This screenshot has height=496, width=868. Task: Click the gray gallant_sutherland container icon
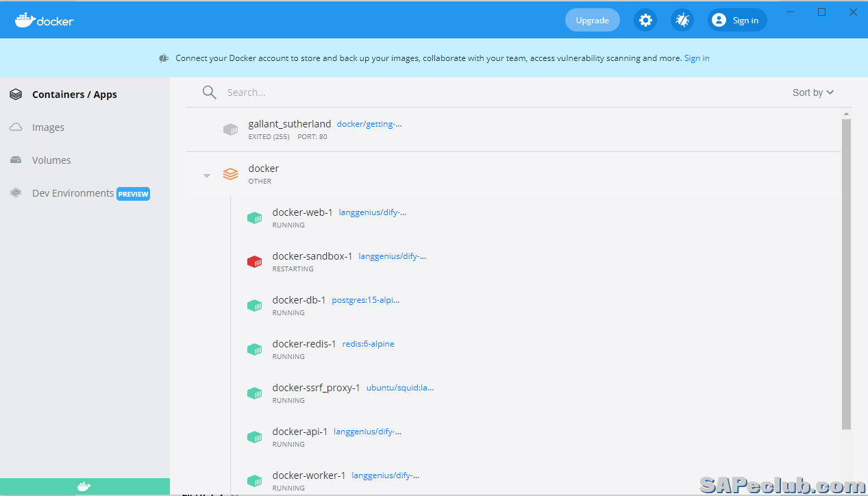coord(230,129)
